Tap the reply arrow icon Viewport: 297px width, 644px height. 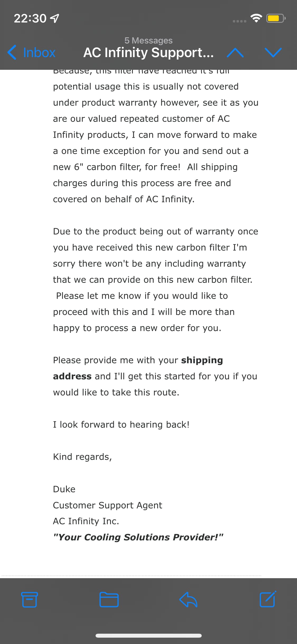click(x=188, y=599)
